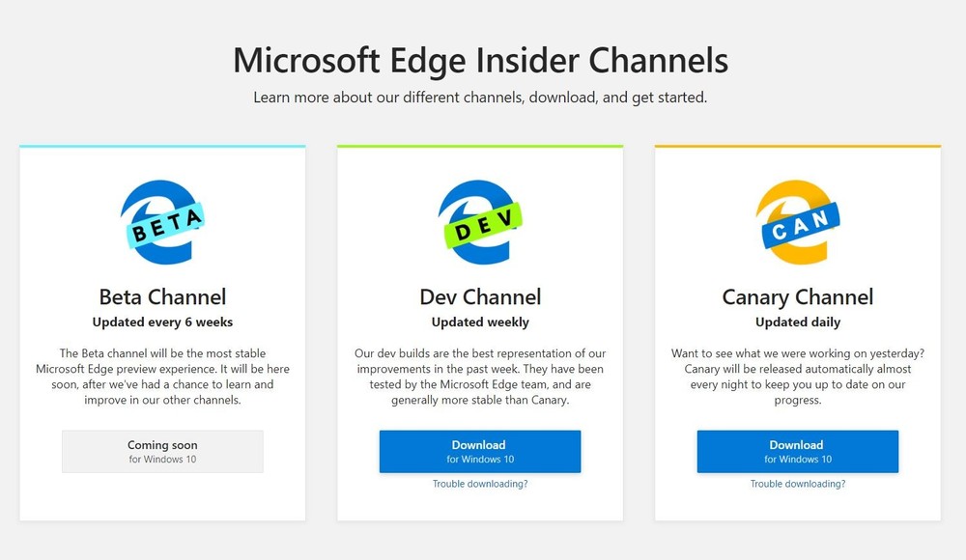Click the Dev channel description paragraph

click(480, 377)
